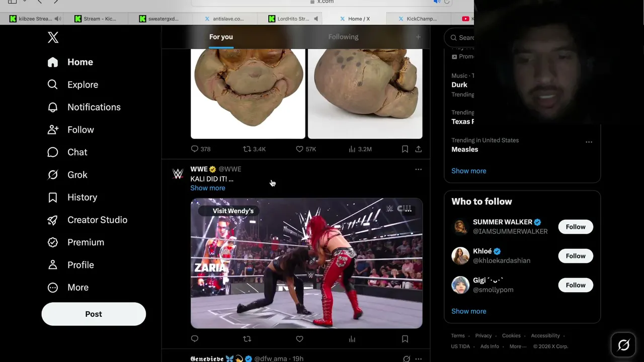Open the right spotted artifact image
The image size is (644, 362).
(x=365, y=94)
